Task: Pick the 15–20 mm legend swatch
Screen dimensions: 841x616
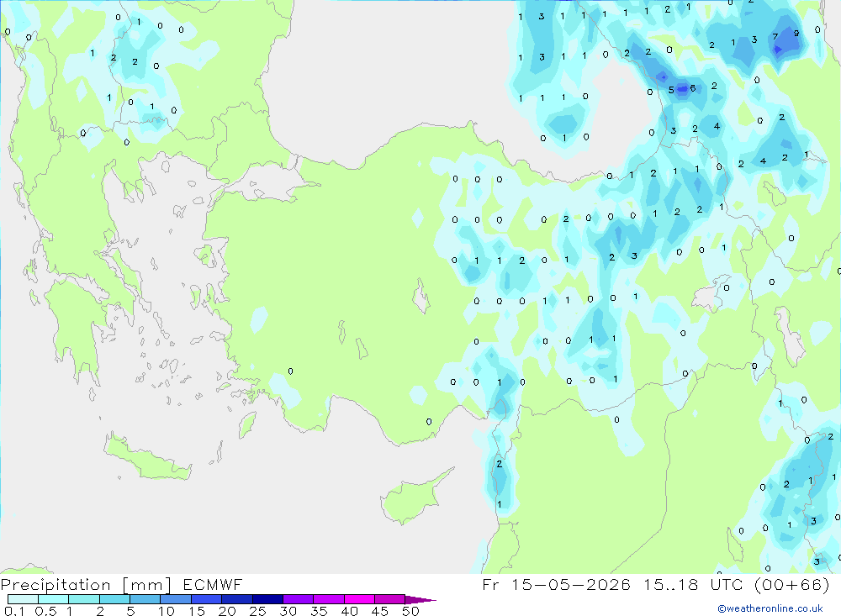Action: tap(207, 599)
